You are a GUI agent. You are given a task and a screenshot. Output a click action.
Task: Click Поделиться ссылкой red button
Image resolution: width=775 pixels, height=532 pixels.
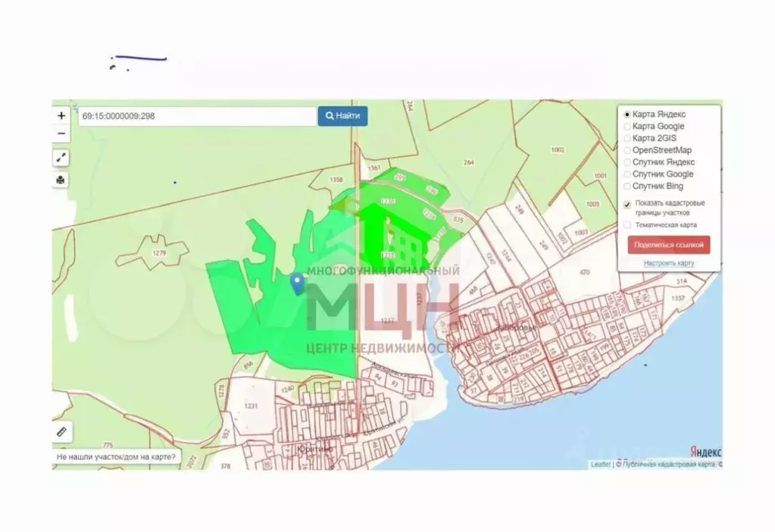click(x=669, y=246)
